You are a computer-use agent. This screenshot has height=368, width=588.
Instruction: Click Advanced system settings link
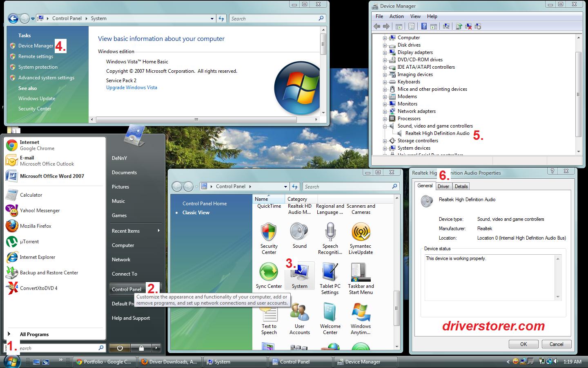click(x=46, y=78)
